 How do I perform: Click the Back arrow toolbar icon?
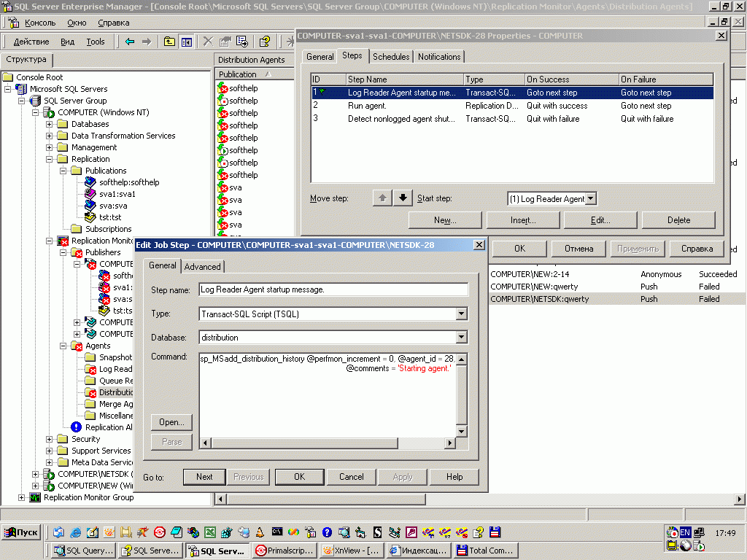pos(130,42)
